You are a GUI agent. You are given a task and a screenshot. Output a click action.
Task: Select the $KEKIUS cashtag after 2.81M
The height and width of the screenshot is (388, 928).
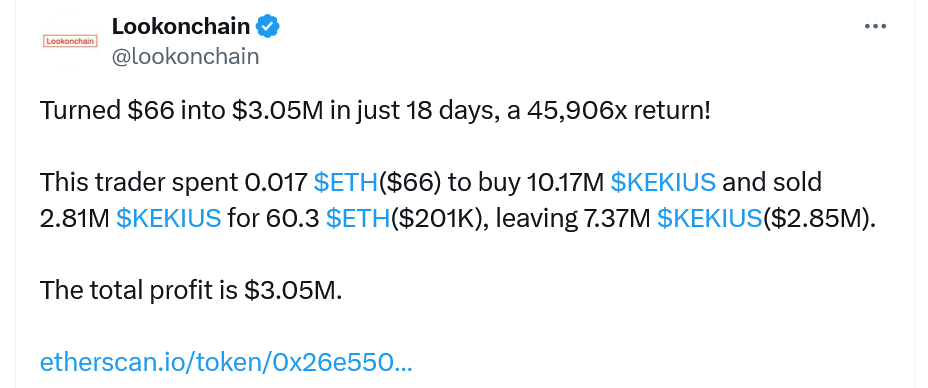pyautogui.click(x=169, y=219)
